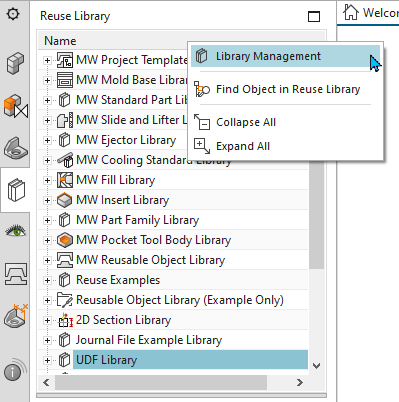Viewport: 399px width, 402px height.
Task: Click MW Pocket Tool Body Library icon
Action: 65,240
